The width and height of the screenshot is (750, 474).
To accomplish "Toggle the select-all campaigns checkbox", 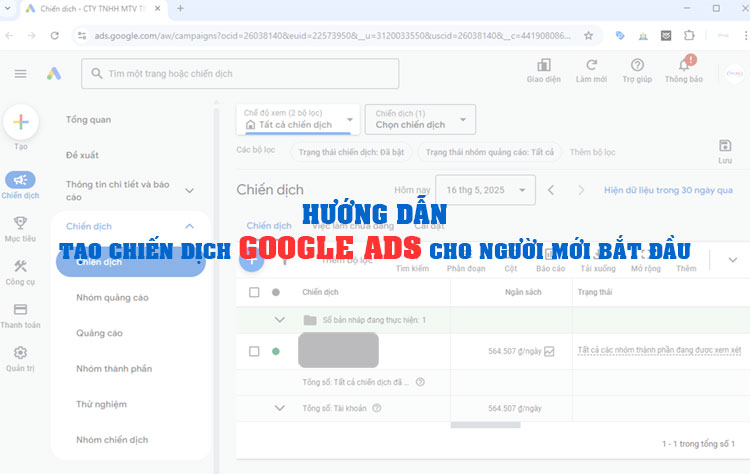I will pyautogui.click(x=254, y=292).
